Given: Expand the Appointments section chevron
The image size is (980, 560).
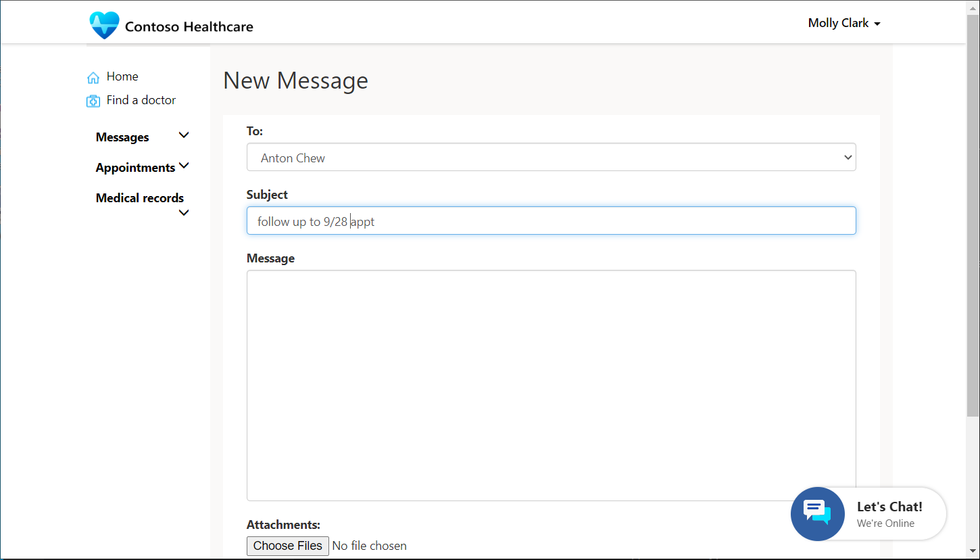Looking at the screenshot, I should click(x=183, y=166).
